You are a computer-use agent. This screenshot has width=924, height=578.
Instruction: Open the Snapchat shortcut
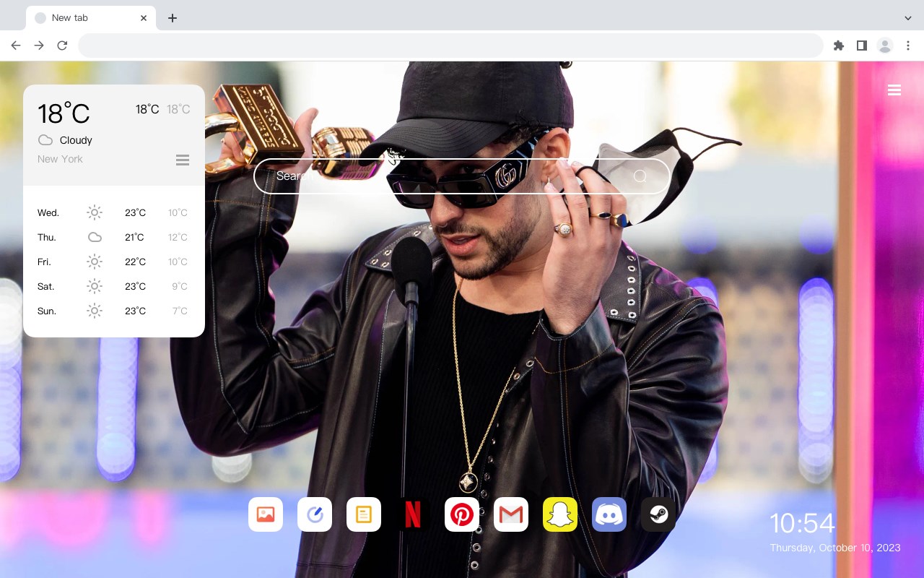click(560, 514)
